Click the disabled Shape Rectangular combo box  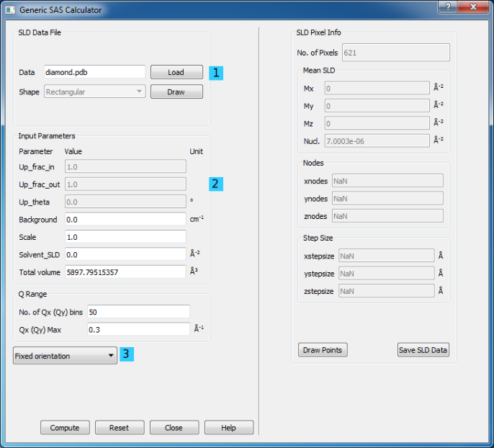tap(94, 91)
